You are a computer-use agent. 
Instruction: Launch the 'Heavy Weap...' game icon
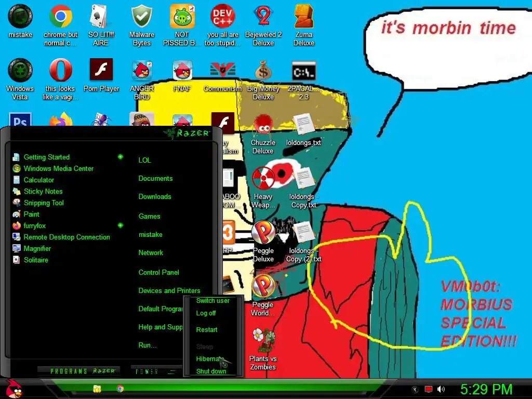click(x=263, y=187)
